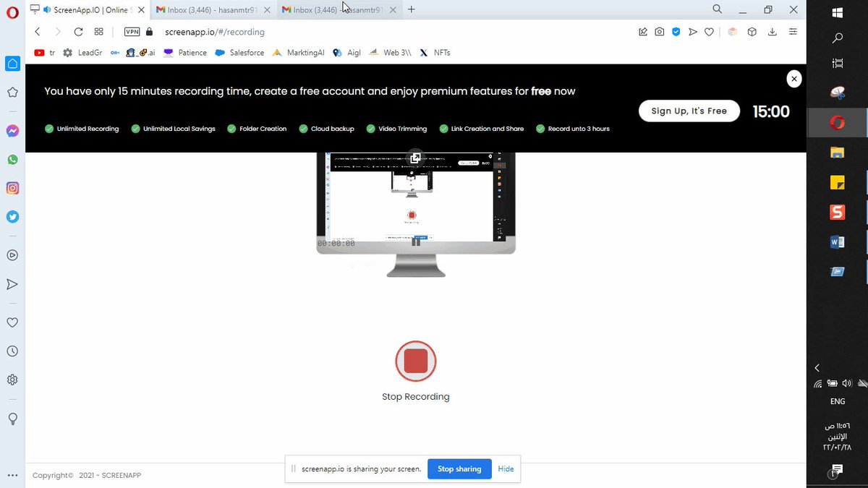Open Messenger in the Opera sidebar
Screen dimensions: 868x488
pyautogui.click(x=12, y=131)
